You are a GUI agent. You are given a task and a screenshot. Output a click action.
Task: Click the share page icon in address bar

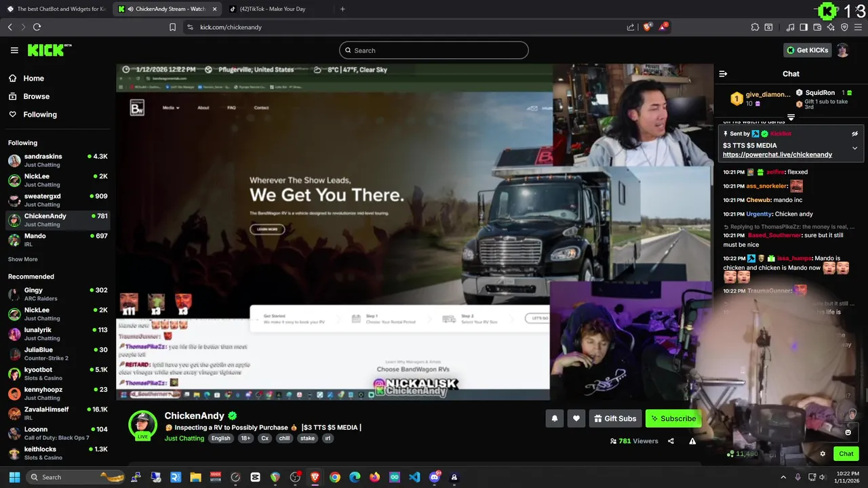[x=631, y=27]
